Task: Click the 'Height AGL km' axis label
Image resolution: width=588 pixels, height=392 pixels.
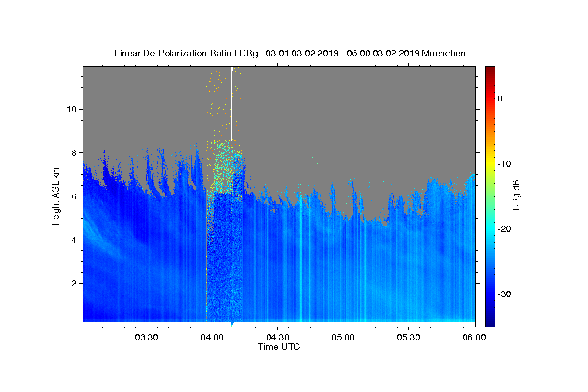Action: pos(56,196)
